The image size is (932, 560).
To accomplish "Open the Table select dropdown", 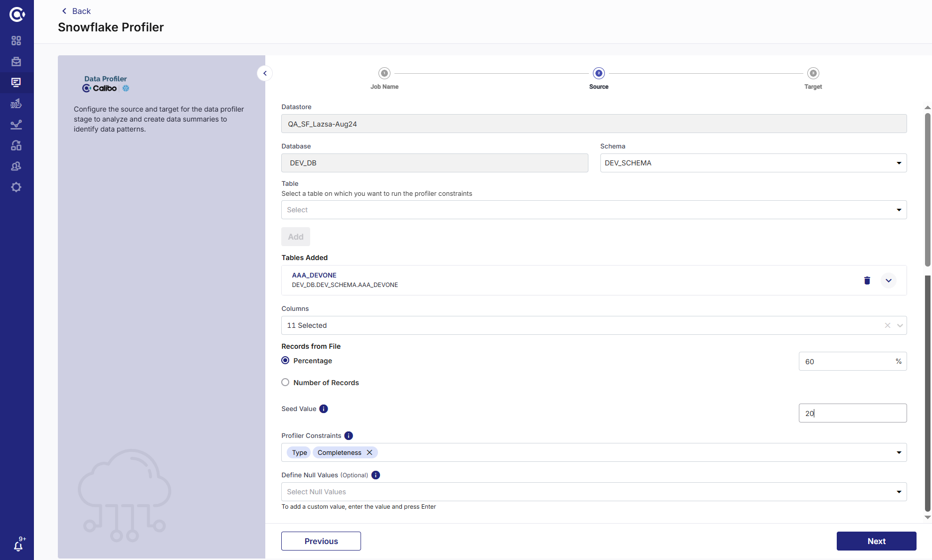I will pos(593,210).
